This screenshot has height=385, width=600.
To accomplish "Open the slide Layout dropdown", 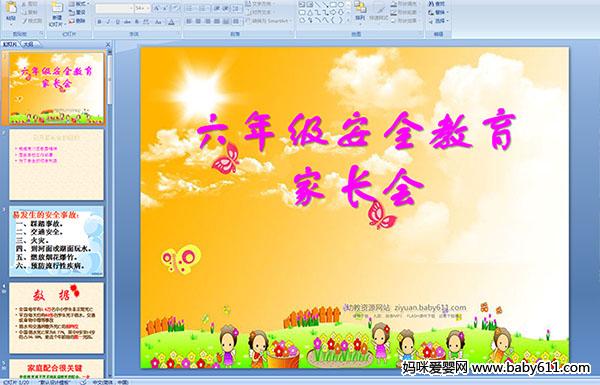I will coord(78,4).
